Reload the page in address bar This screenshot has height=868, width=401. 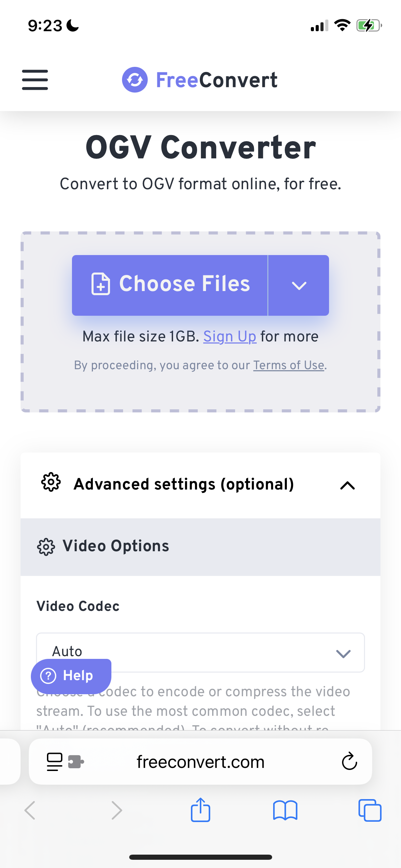pos(349,761)
